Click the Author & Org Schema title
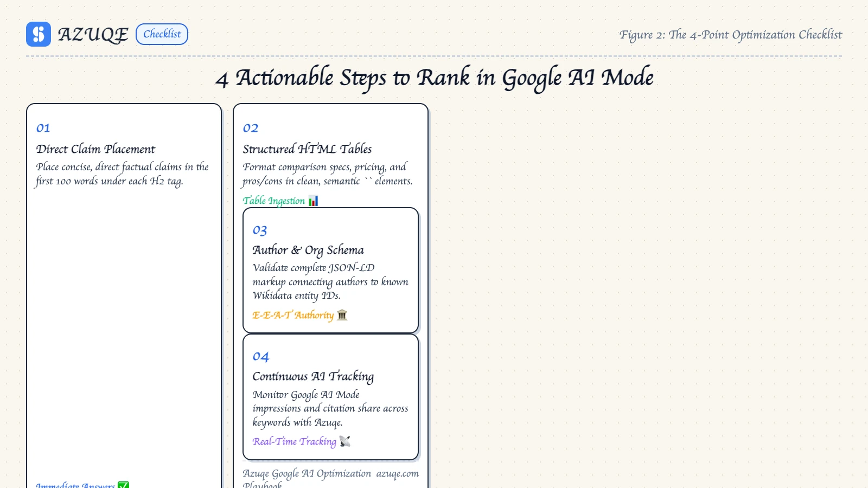868x488 pixels. click(308, 250)
